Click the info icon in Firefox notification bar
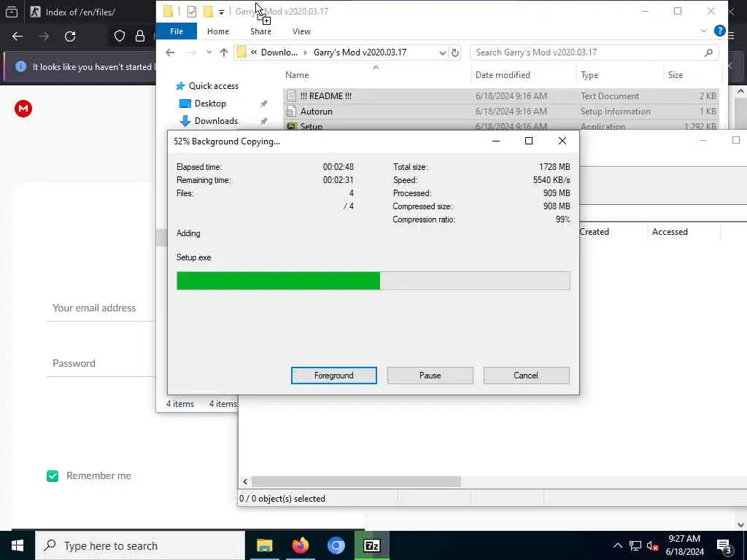Screen dimensions: 747x560 pos(20,66)
